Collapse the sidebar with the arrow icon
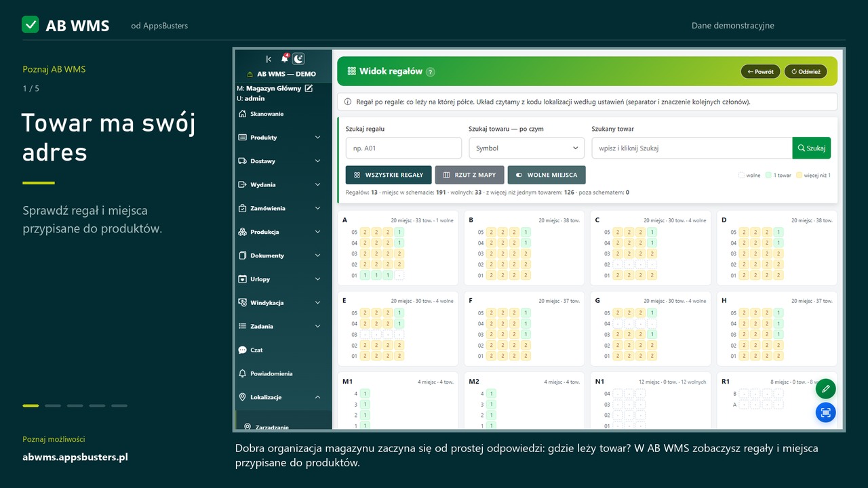The width and height of the screenshot is (868, 488). click(x=269, y=60)
